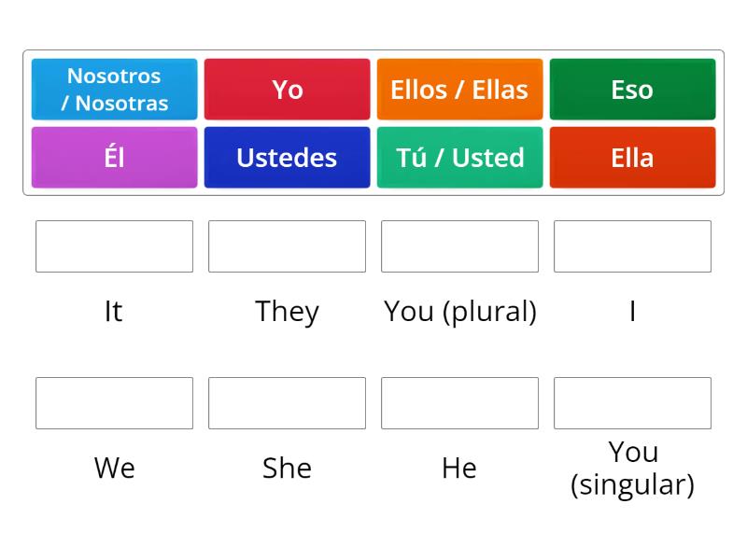Click the empty answer box above 'They'
This screenshot has width=747, height=560.
287,246
